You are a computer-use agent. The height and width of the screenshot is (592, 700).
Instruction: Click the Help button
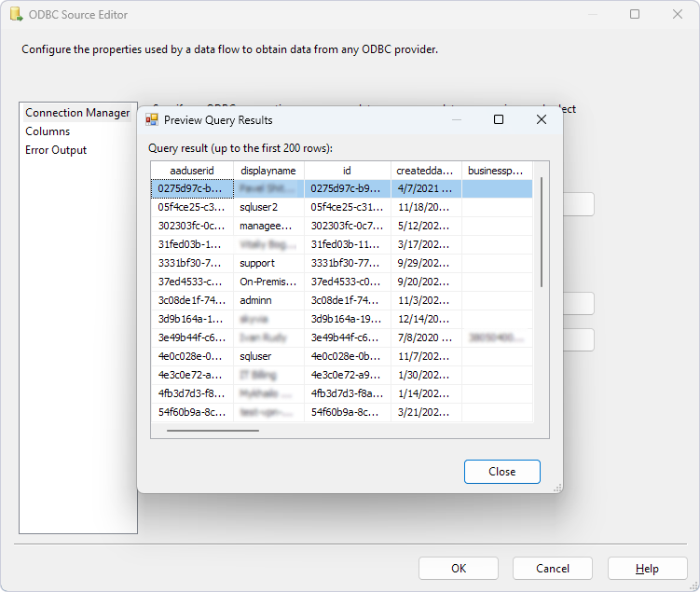pos(646,569)
